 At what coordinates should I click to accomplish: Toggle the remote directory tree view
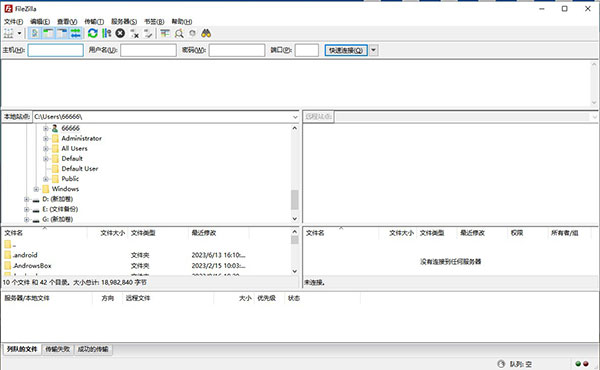62,34
